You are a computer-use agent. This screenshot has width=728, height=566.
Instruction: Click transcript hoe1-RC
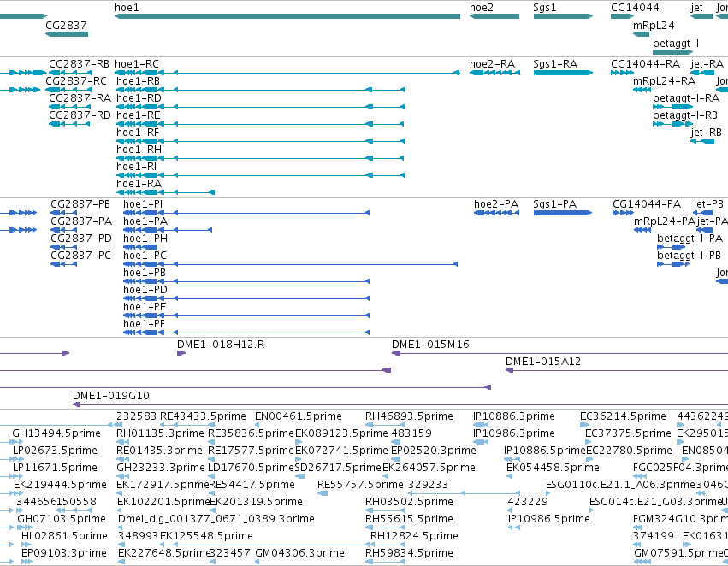(x=287, y=73)
